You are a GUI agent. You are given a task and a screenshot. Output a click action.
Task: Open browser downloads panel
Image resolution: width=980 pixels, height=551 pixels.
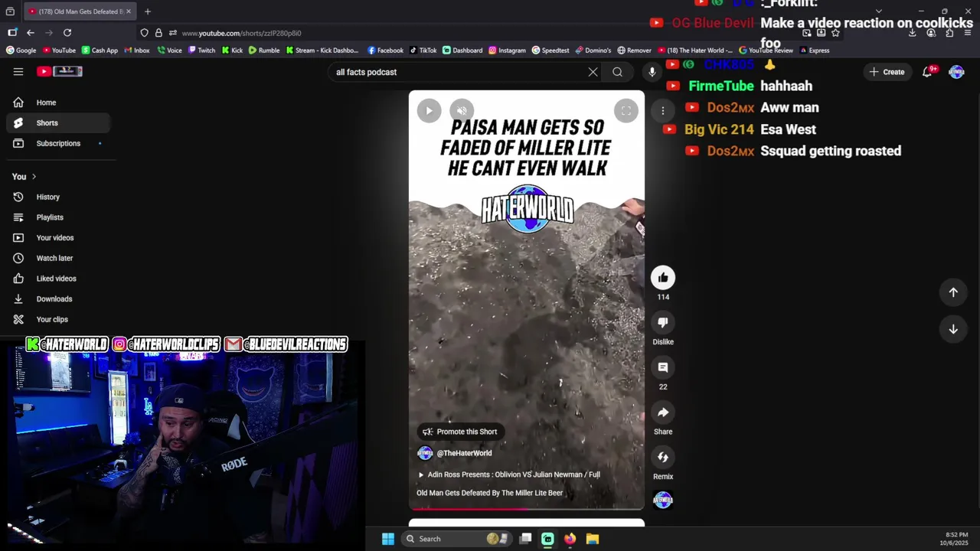pyautogui.click(x=913, y=33)
